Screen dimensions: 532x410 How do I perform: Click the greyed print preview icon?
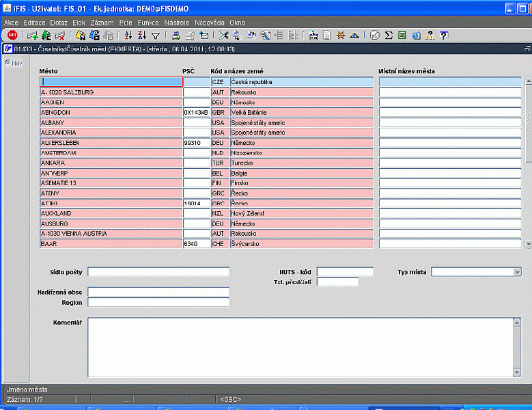pos(190,36)
